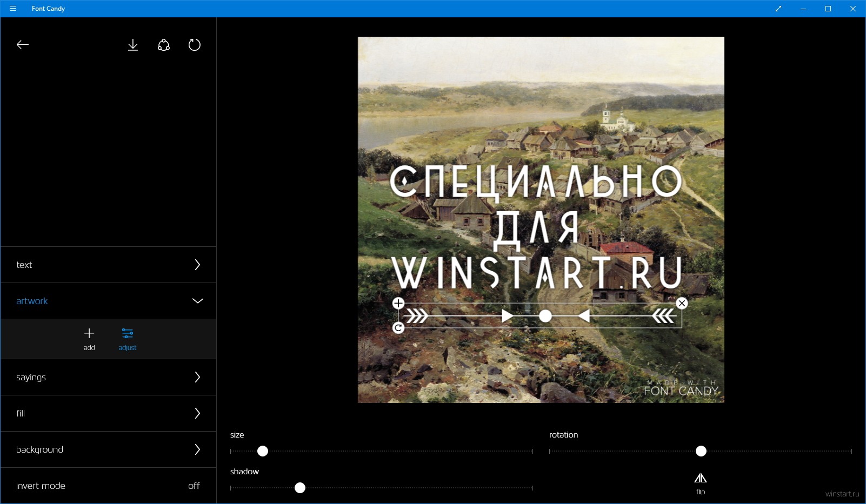The height and width of the screenshot is (504, 866).
Task: Expand the background section
Action: pos(109,449)
